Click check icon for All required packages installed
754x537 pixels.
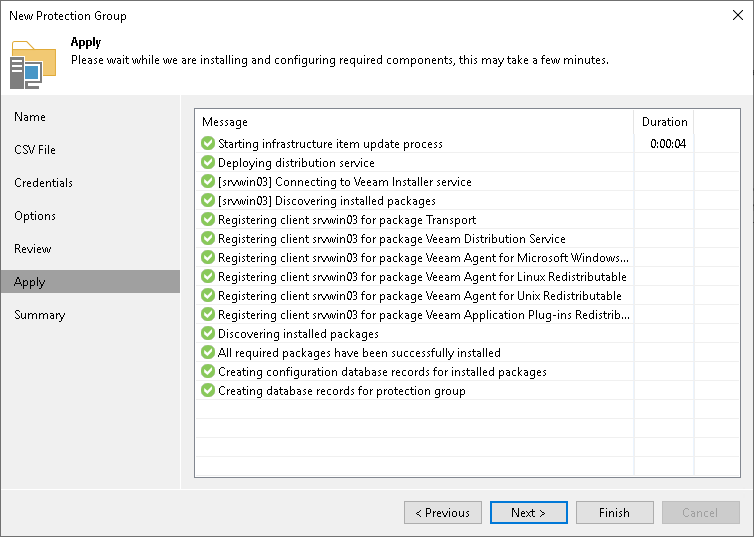(x=208, y=352)
